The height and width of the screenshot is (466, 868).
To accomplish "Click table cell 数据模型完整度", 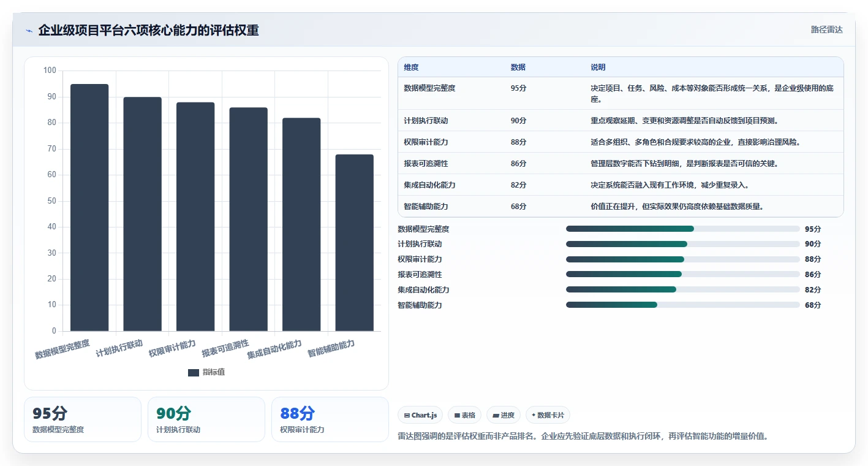I will (x=429, y=88).
